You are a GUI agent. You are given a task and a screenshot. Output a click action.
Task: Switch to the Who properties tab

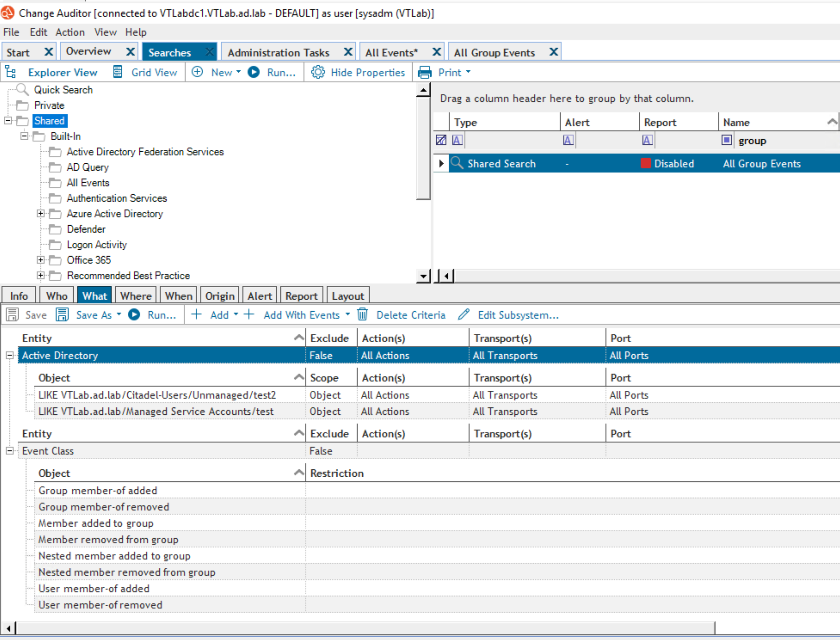coord(57,296)
